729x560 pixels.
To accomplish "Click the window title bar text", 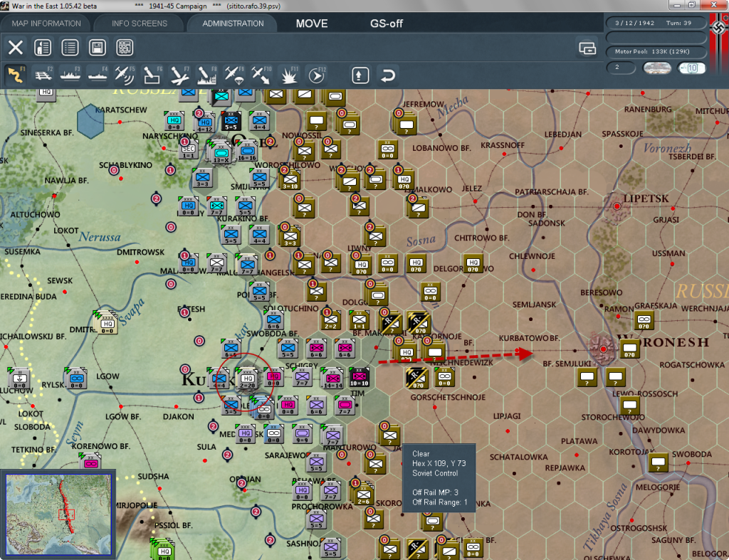I will click(x=146, y=6).
